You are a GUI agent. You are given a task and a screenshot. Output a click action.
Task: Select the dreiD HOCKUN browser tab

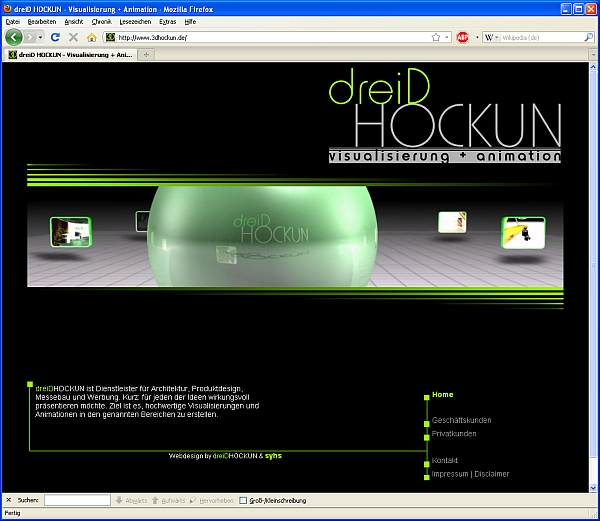(x=70, y=55)
